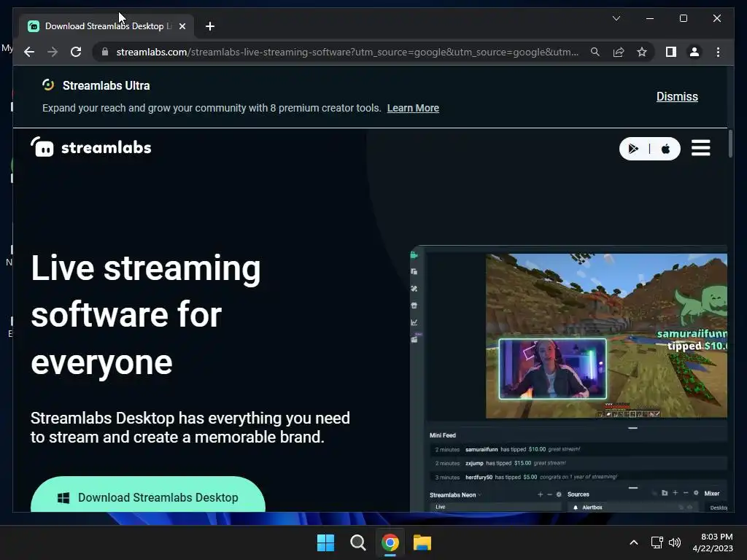747x560 pixels.
Task: Open the hamburger navigation menu
Action: coord(701,148)
